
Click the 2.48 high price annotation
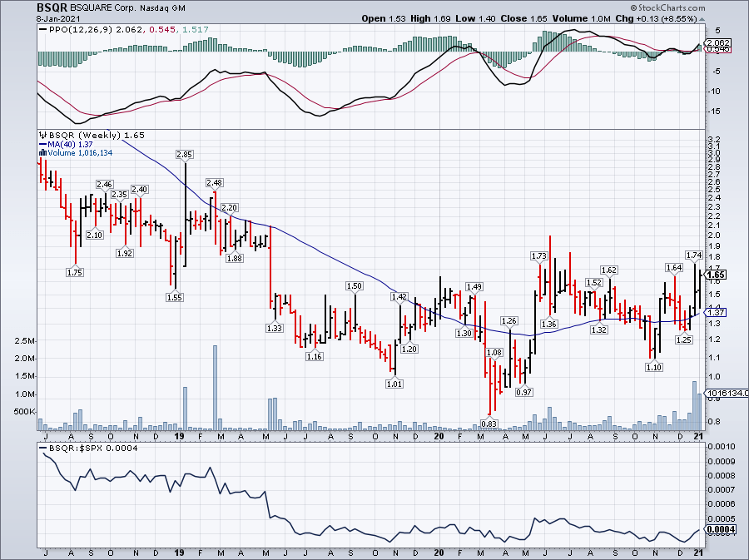coord(215,183)
